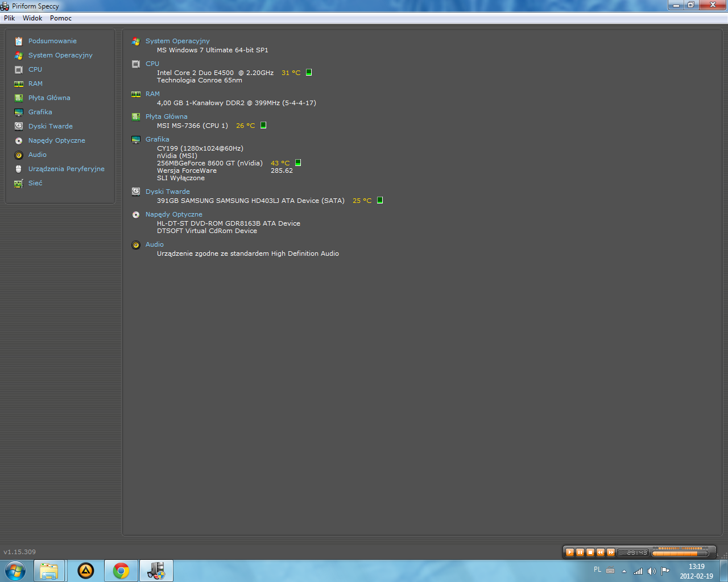Skip to the previous track in the player toolbar
The image size is (728, 582).
pyautogui.click(x=601, y=552)
